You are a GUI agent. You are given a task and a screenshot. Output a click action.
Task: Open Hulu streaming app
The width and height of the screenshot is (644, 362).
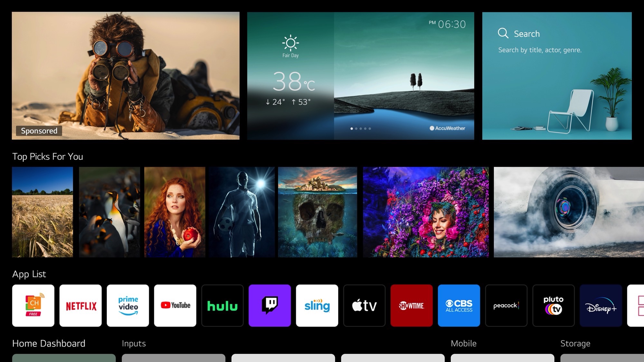tap(223, 305)
